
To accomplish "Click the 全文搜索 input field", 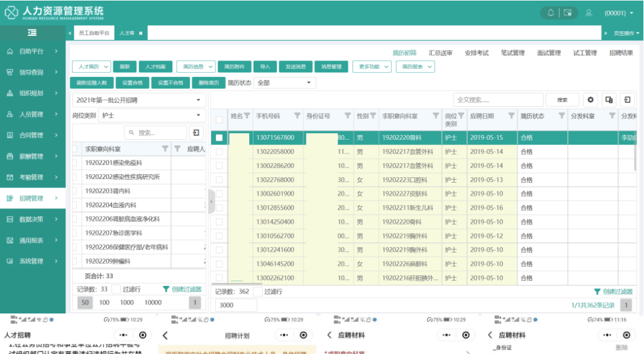I will coord(498,100).
